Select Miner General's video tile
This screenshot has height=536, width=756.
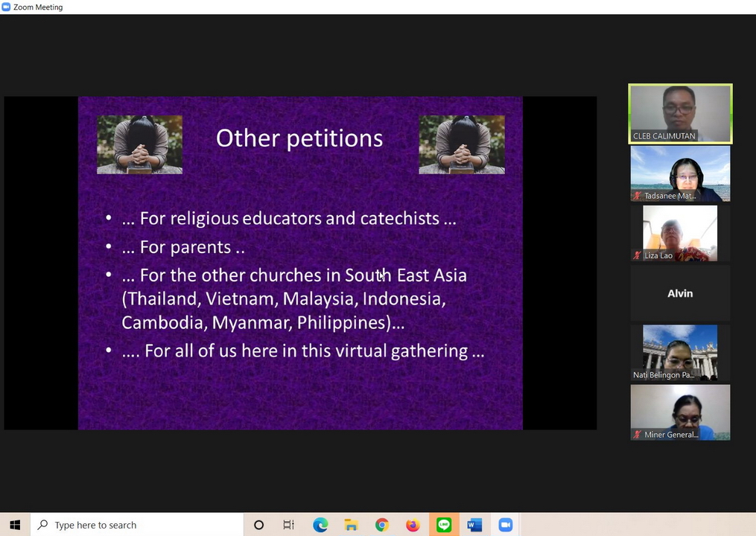(680, 412)
